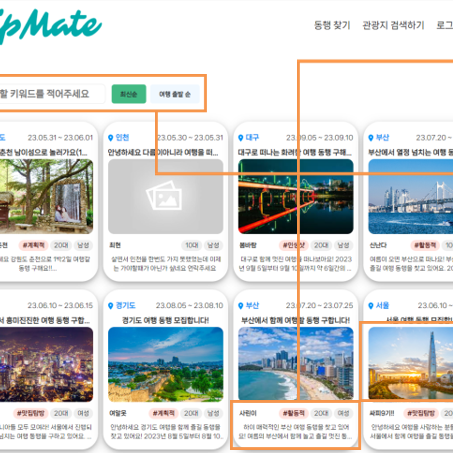Click the 인천 region label
The image size is (453, 453).
tap(122, 138)
